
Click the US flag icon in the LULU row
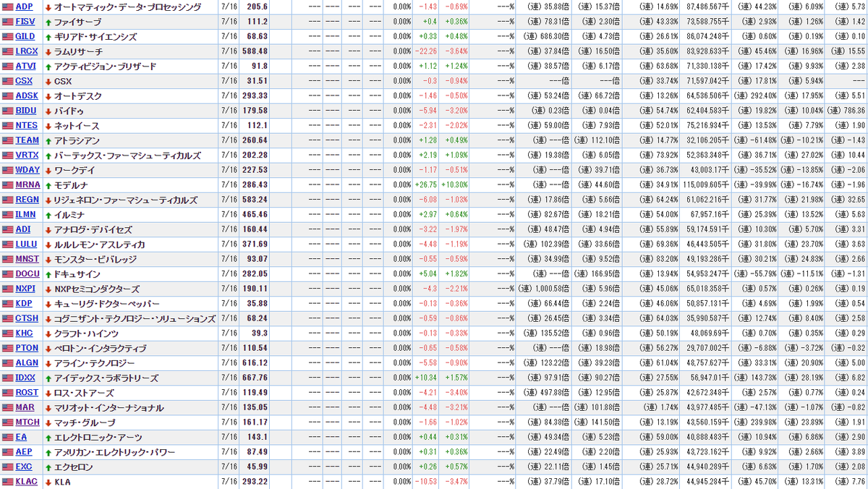click(7, 244)
